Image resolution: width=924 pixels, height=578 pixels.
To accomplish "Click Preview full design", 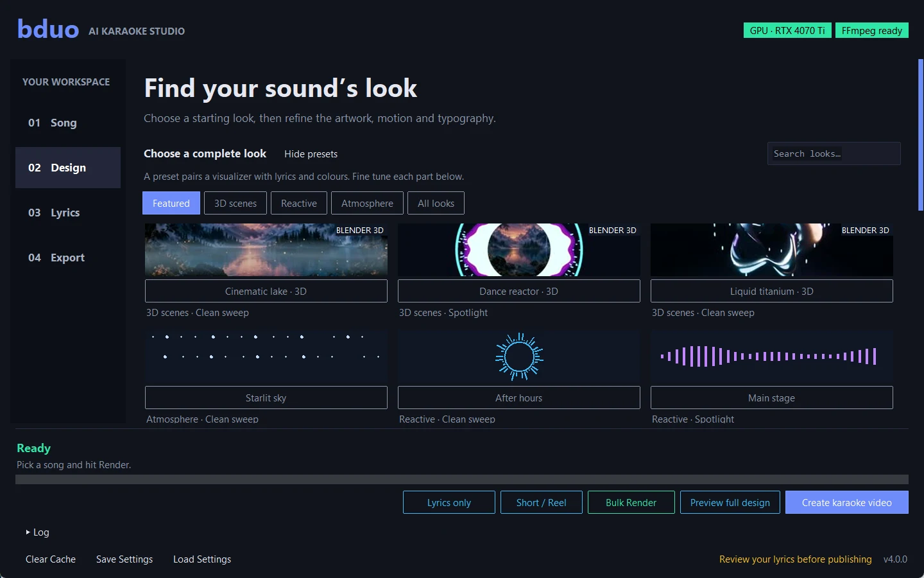I will [x=730, y=502].
